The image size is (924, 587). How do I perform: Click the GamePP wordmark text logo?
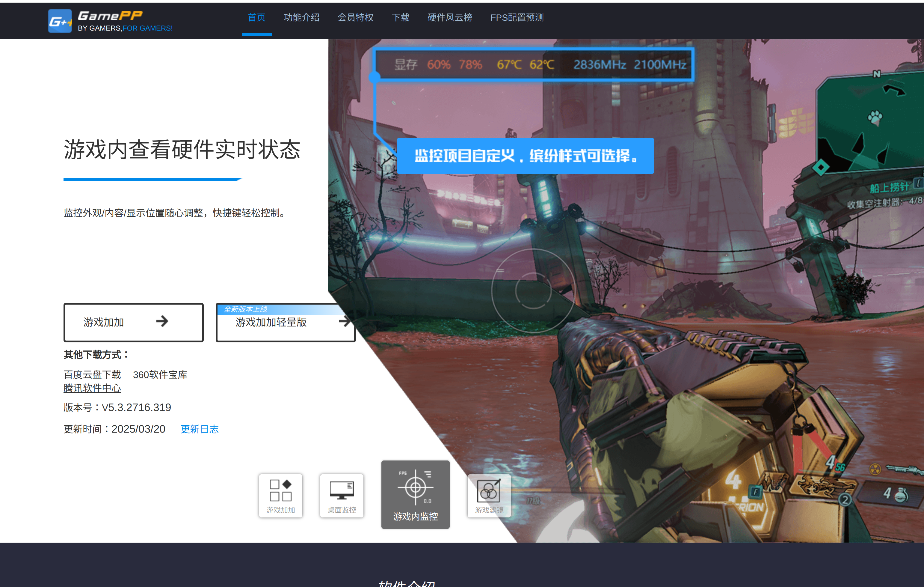coord(110,16)
